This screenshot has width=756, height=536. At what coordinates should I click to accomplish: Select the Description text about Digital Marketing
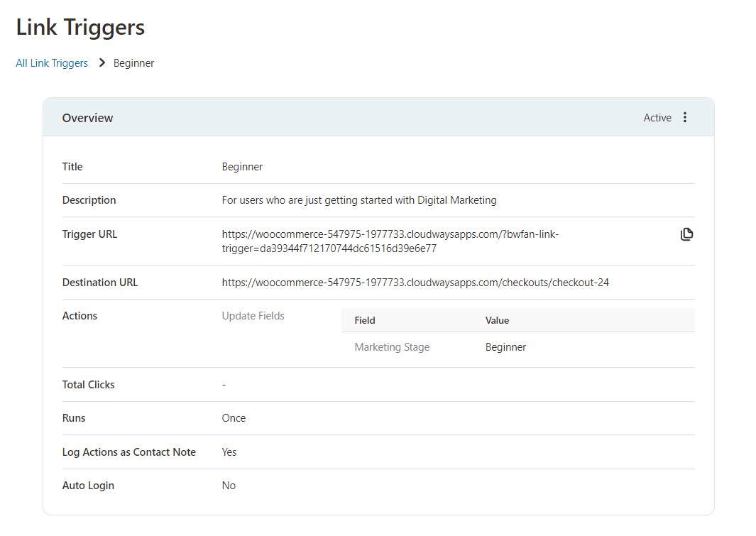(x=358, y=199)
